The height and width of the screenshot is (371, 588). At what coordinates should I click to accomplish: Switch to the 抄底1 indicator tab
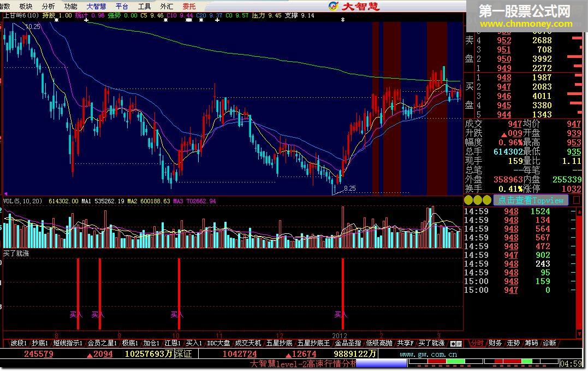coord(40,343)
